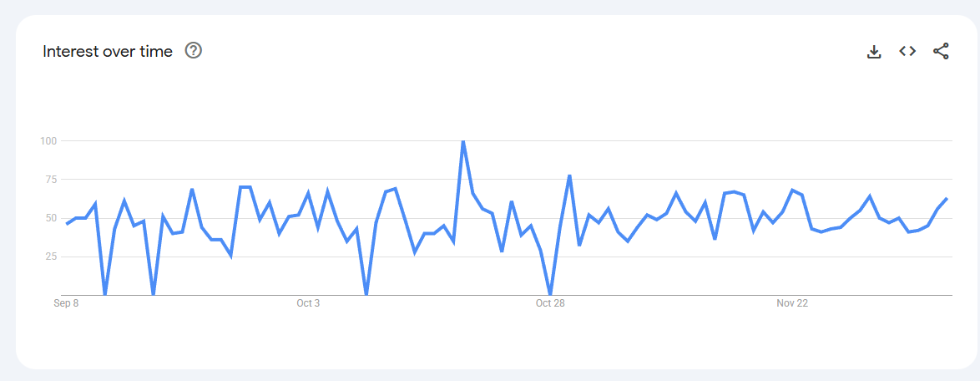Click the Oct 28 date label
The height and width of the screenshot is (381, 980).
(550, 303)
